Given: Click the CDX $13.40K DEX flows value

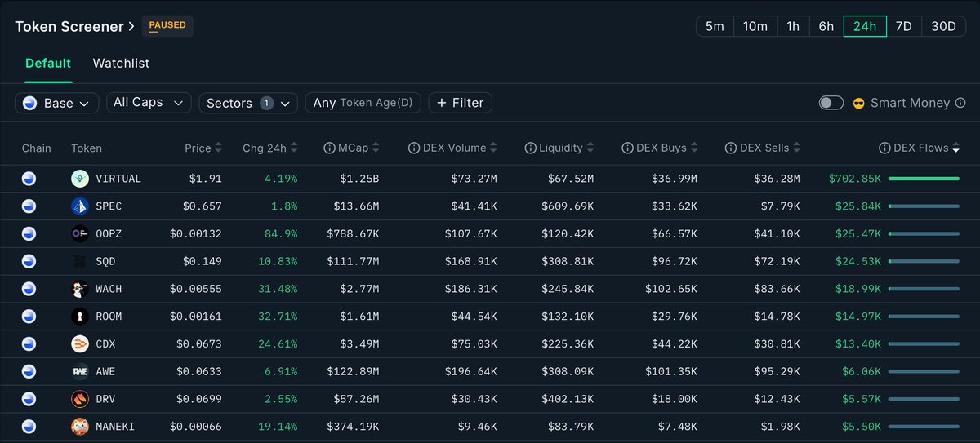Looking at the screenshot, I should click(858, 344).
